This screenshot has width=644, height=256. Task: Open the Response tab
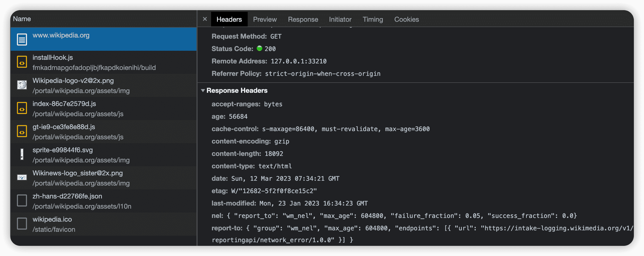pyautogui.click(x=303, y=19)
